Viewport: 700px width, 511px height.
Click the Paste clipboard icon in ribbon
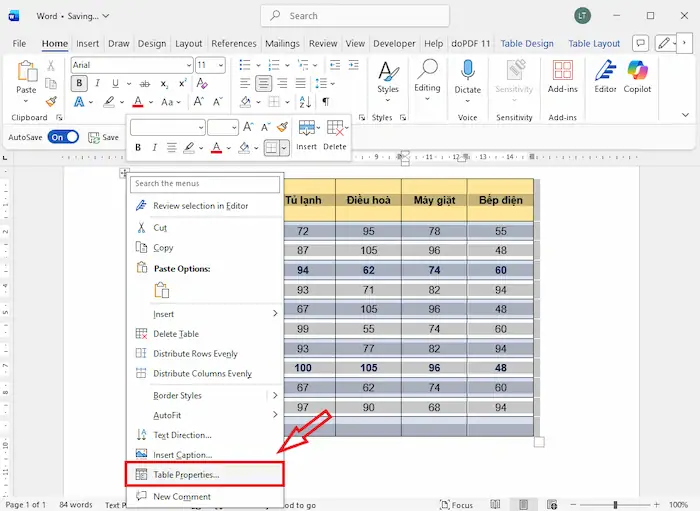[x=27, y=72]
